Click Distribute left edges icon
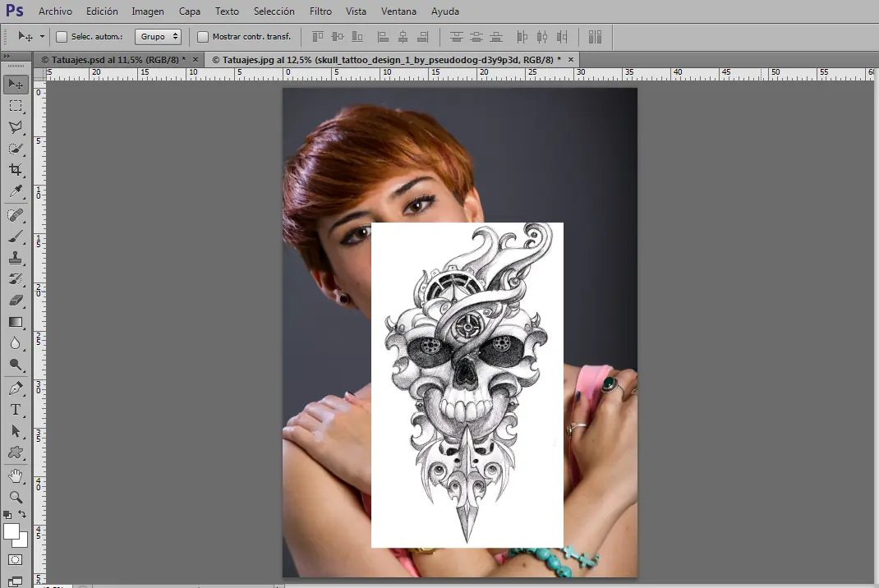 [x=522, y=37]
